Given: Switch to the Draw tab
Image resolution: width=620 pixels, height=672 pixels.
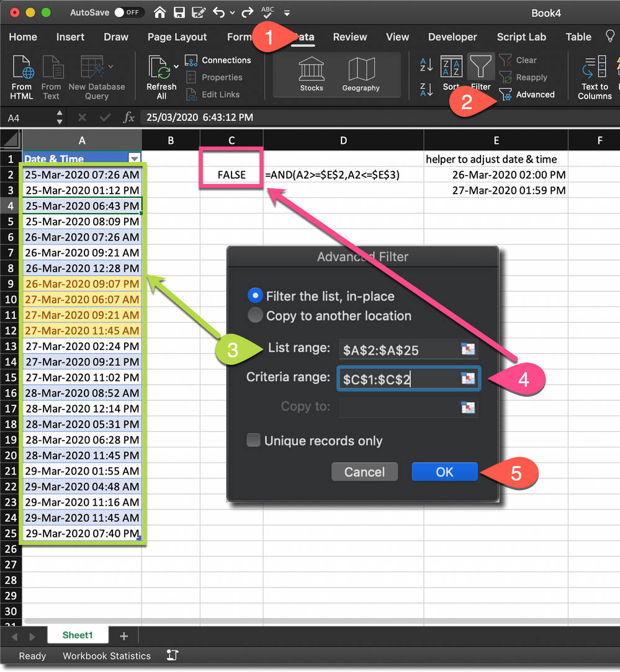Looking at the screenshot, I should click(116, 37).
